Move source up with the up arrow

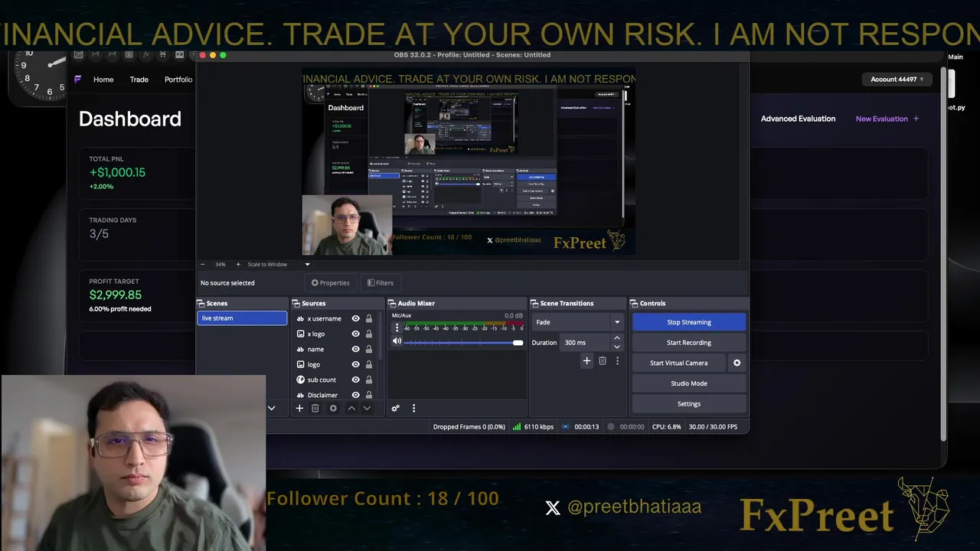[x=351, y=409]
